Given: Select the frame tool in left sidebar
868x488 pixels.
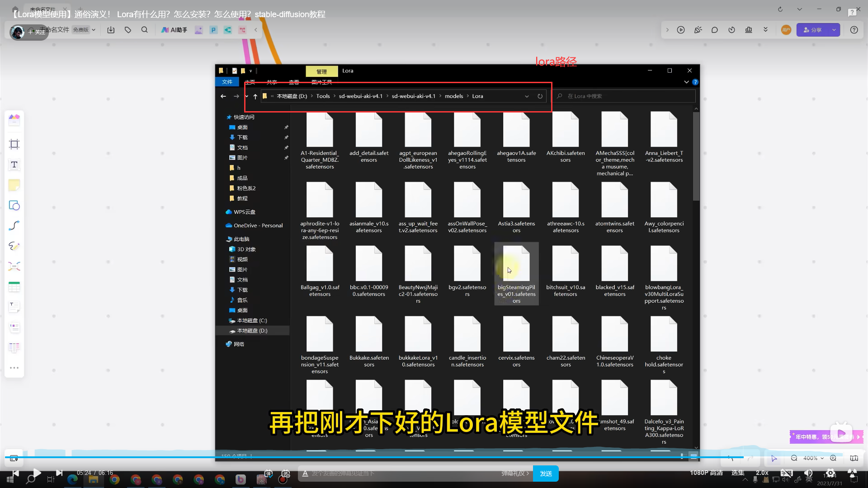Looking at the screenshot, I should point(14,144).
